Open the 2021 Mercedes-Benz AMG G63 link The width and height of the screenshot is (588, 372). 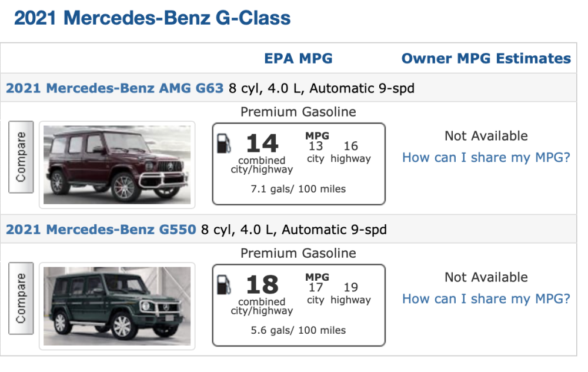115,88
